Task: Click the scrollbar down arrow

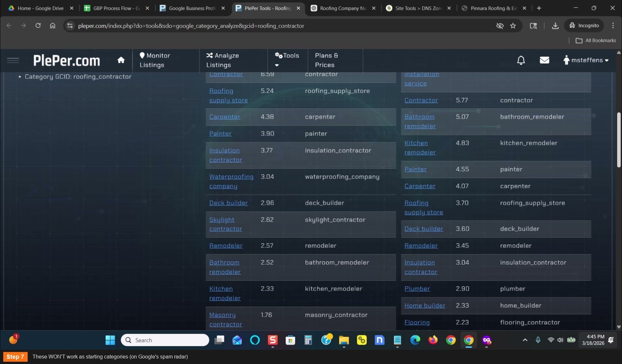Action: click(618, 327)
